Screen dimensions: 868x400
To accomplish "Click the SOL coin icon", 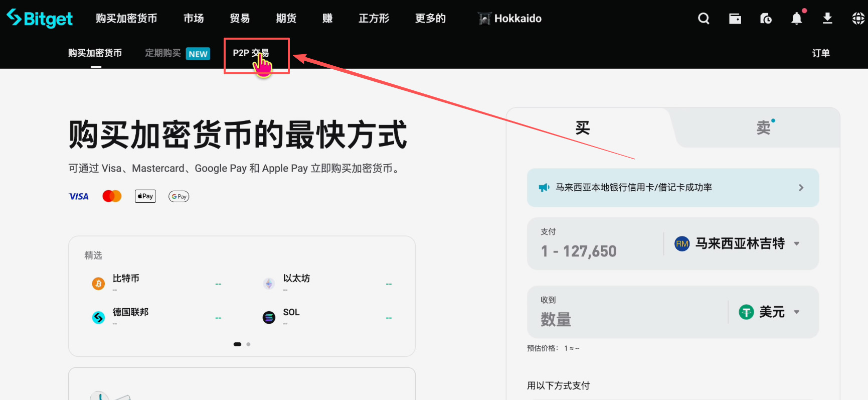I will 269,317.
